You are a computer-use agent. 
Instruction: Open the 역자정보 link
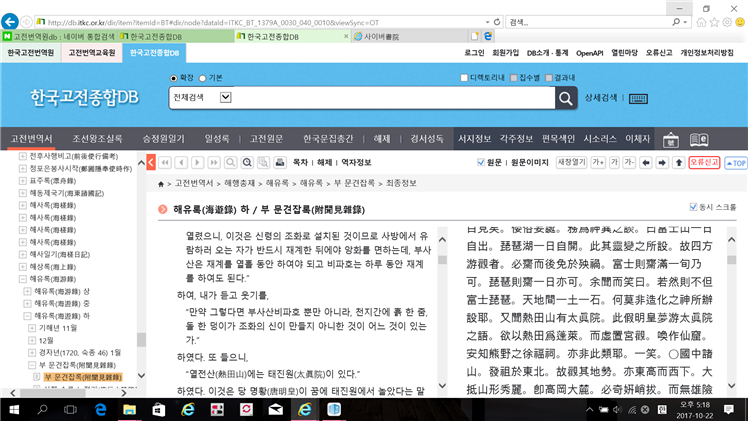tap(356, 163)
